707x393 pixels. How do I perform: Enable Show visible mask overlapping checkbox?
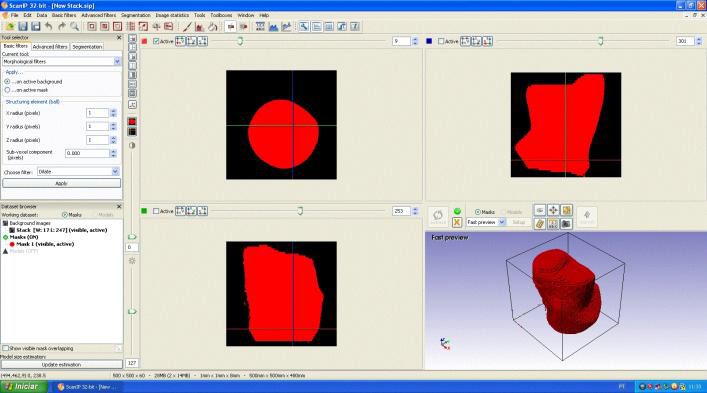(5, 348)
